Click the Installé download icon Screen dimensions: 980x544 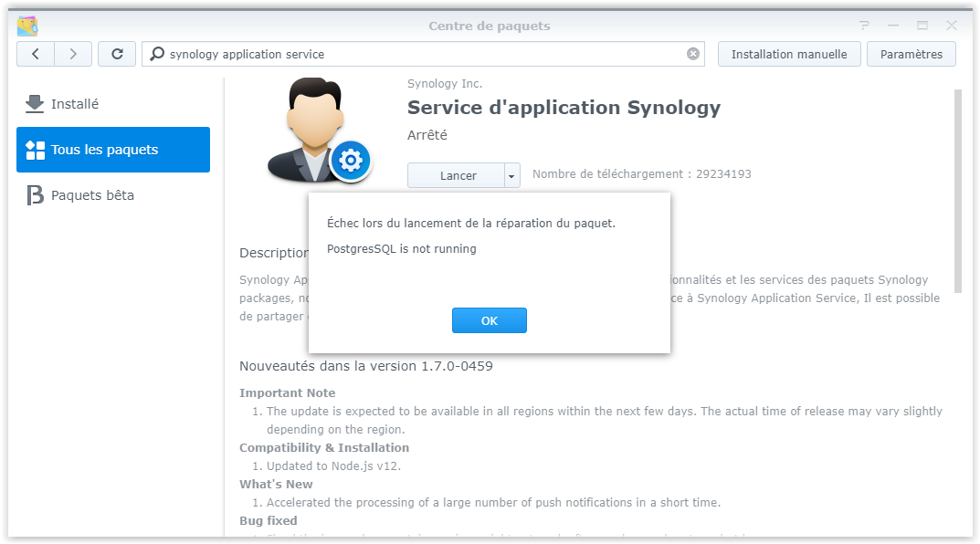[35, 104]
